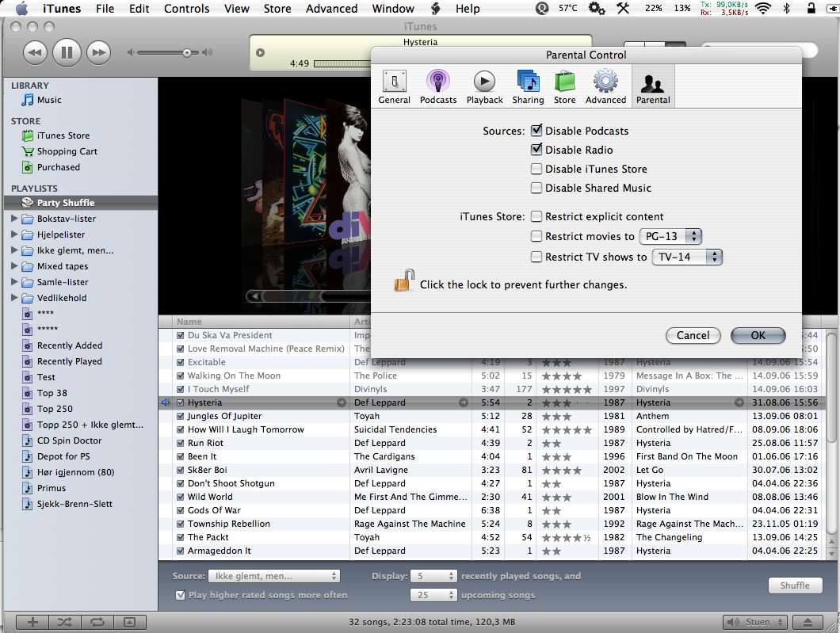Image resolution: width=840 pixels, height=633 pixels.
Task: Open the File menu
Action: pyautogui.click(x=105, y=9)
